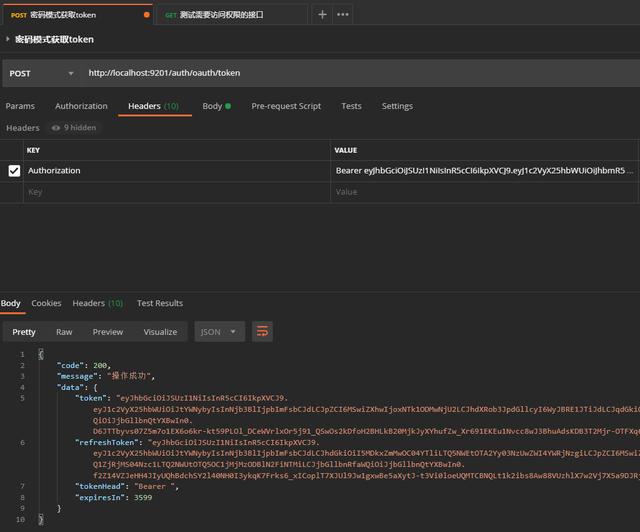Viewport: 640px width, 532px height.
Task: Select the Visualize response view
Action: [160, 331]
